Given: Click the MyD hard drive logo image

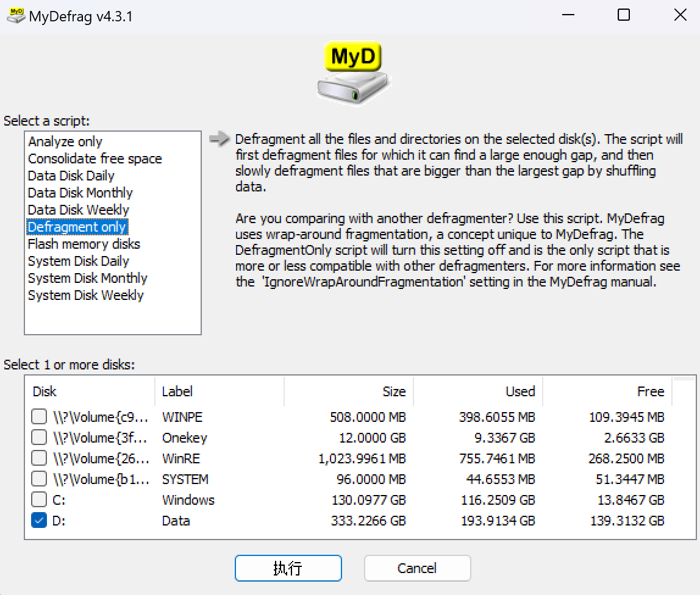Looking at the screenshot, I should tap(353, 73).
